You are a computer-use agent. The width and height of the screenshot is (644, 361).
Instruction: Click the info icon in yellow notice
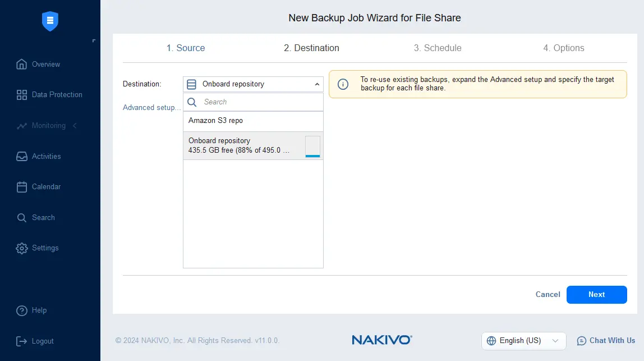[343, 84]
